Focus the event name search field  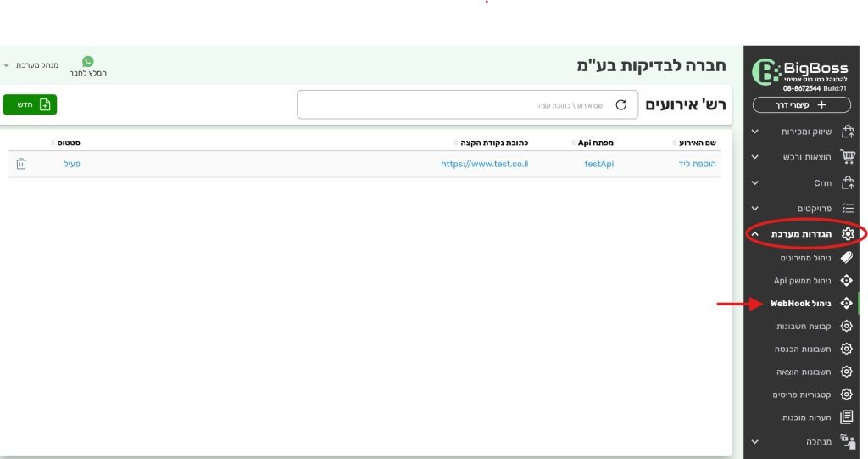pyautogui.click(x=467, y=104)
